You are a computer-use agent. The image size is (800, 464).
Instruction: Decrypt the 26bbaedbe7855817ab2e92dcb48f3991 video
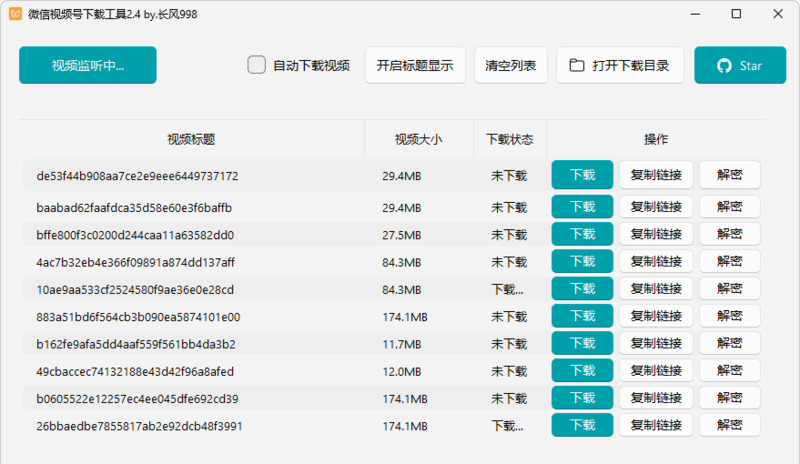click(729, 426)
